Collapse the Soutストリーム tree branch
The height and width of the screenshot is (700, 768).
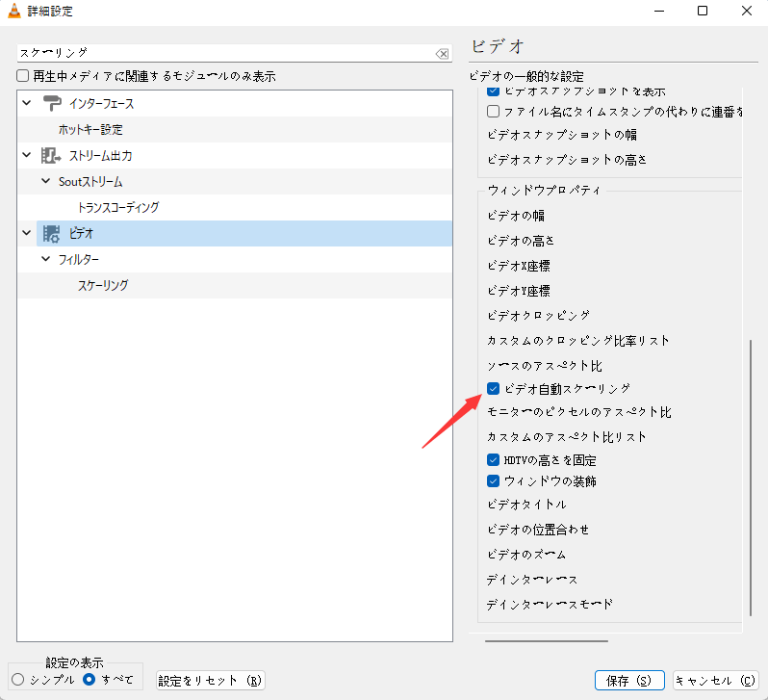(45, 181)
